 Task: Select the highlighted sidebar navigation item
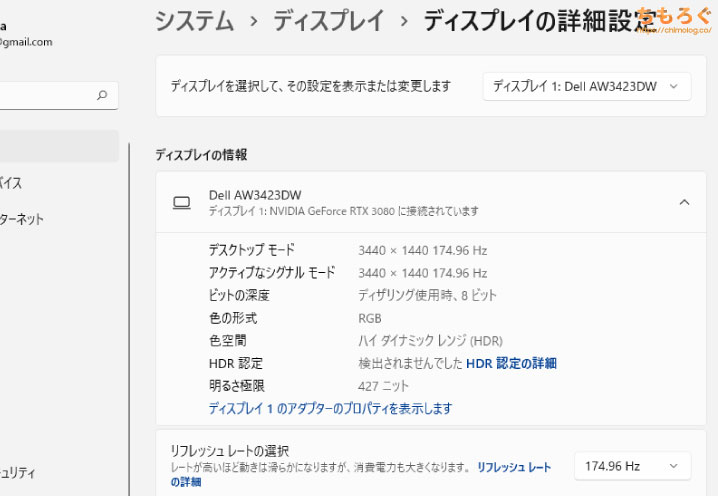click(59, 146)
